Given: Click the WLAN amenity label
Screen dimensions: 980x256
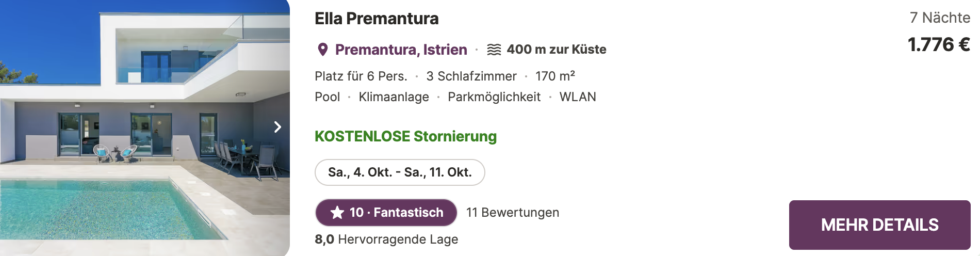Looking at the screenshot, I should tap(578, 97).
